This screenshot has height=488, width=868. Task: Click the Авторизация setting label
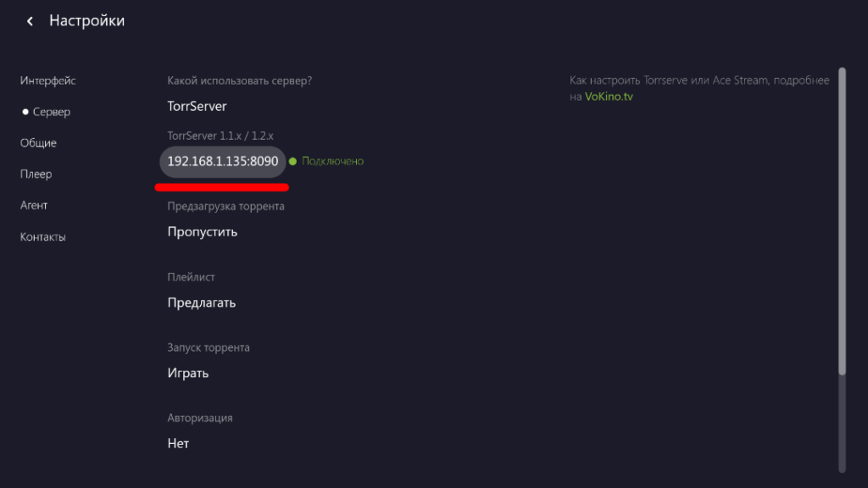200,418
